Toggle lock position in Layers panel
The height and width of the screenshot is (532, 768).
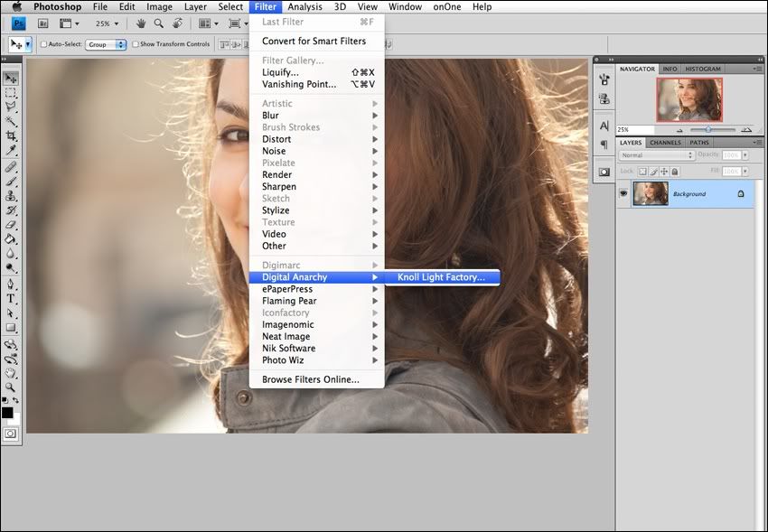pos(664,172)
